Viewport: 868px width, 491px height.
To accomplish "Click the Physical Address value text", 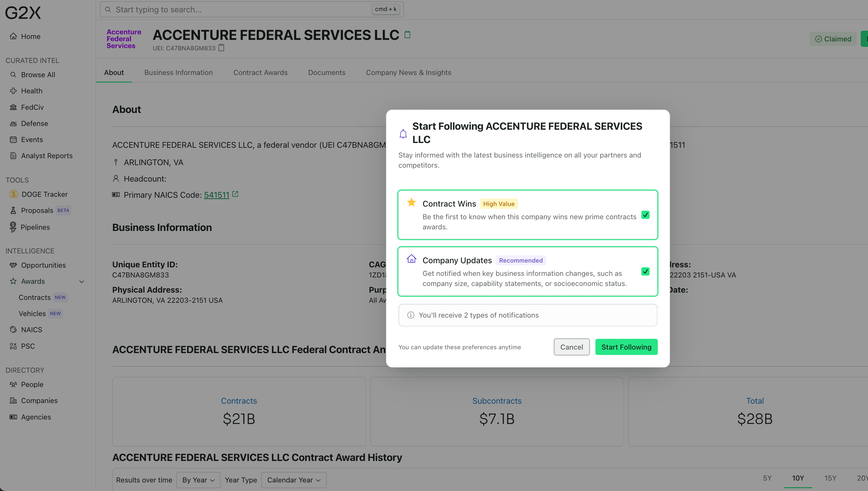I will click(x=167, y=300).
